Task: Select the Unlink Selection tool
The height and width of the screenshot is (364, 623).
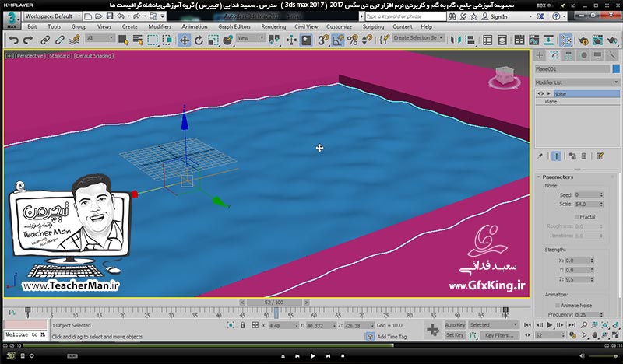Action: click(x=60, y=40)
